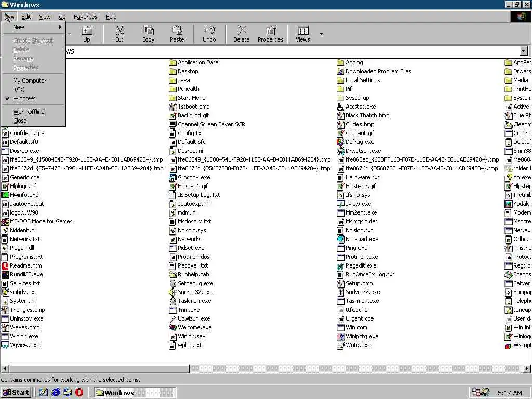Screen dimensions: 532x399
Task: Expand the New submenu
Action: coord(34,27)
